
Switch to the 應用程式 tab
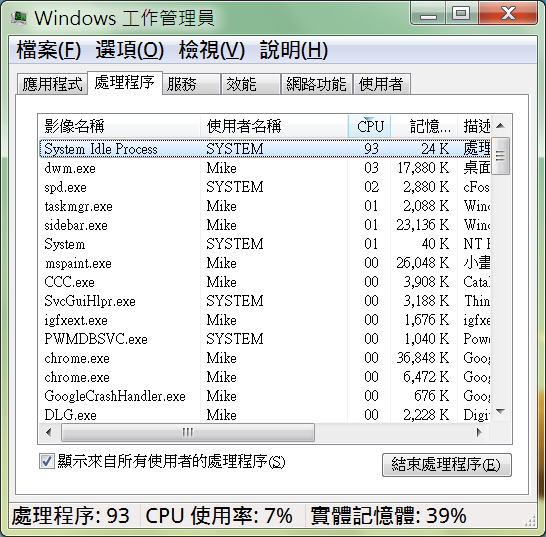[x=52, y=84]
